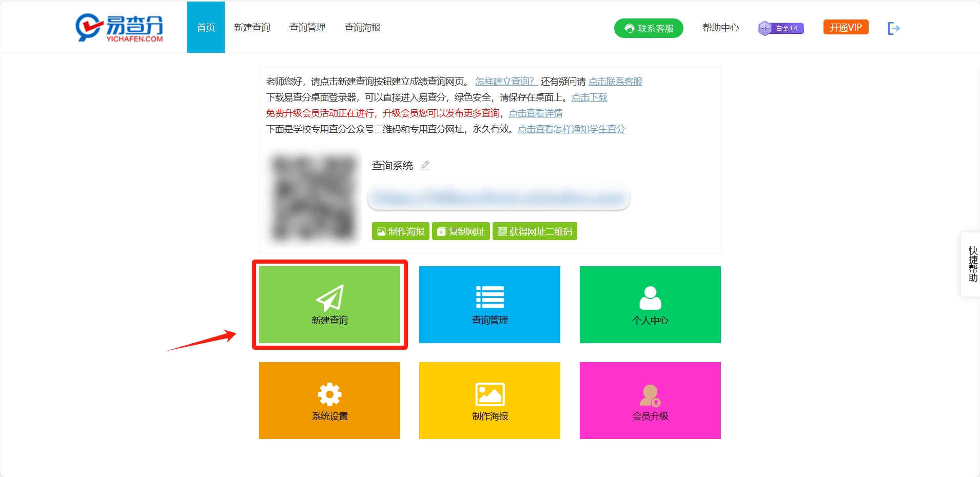Open the 点击查看详情 upgrade link
Viewport: 980px width, 477px height.
coord(536,113)
